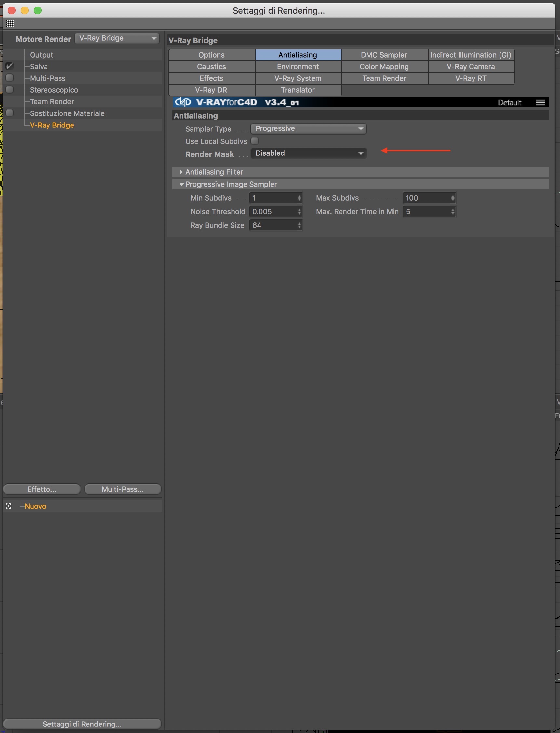Open the V-Ray System tab

[298, 78]
